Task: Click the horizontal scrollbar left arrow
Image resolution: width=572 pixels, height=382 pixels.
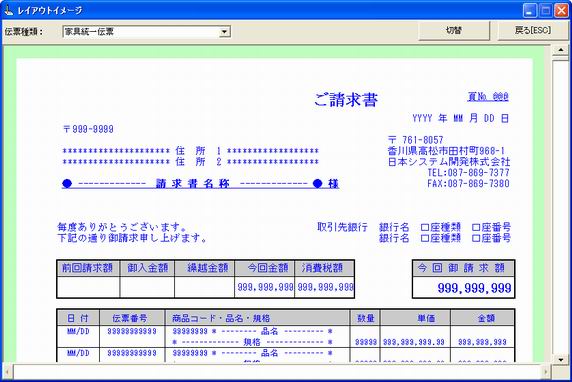Action: pyautogui.click(x=7, y=372)
